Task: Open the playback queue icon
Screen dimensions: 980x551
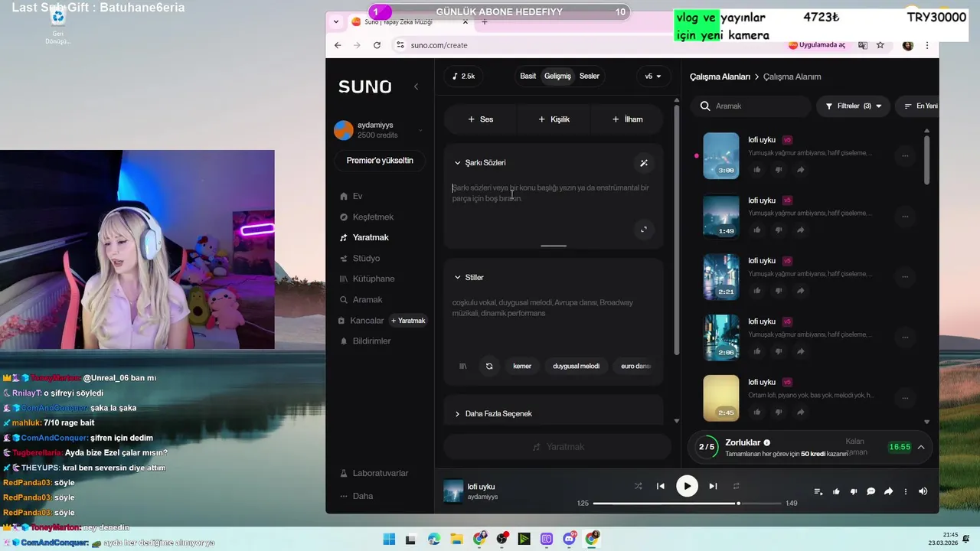Action: tap(818, 491)
